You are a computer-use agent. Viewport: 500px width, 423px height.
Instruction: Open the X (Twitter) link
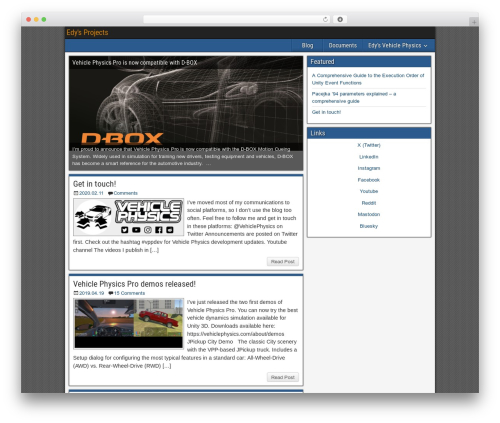(369, 145)
